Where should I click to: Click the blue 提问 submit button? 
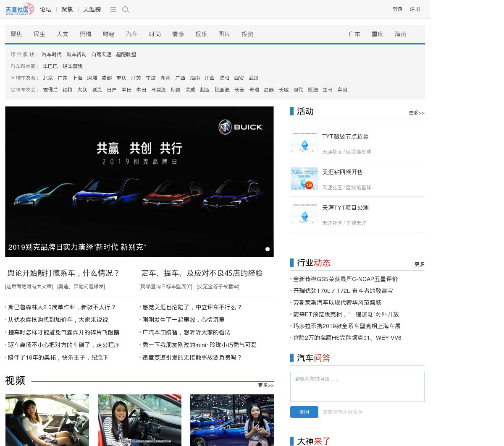[x=304, y=412]
